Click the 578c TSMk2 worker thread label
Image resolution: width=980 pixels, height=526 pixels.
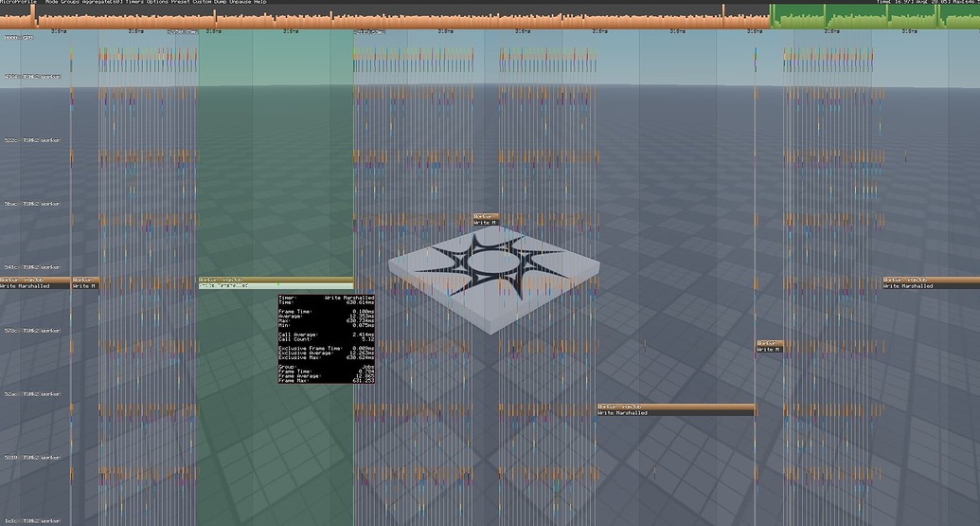[x=32, y=330]
